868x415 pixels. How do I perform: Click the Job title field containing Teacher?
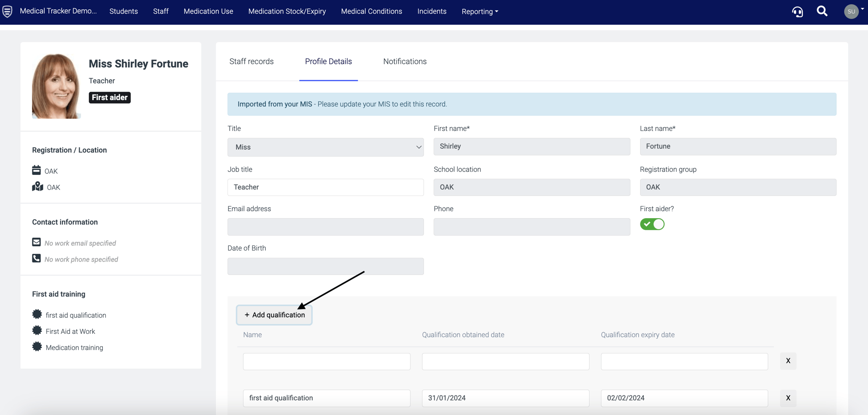[x=325, y=187]
